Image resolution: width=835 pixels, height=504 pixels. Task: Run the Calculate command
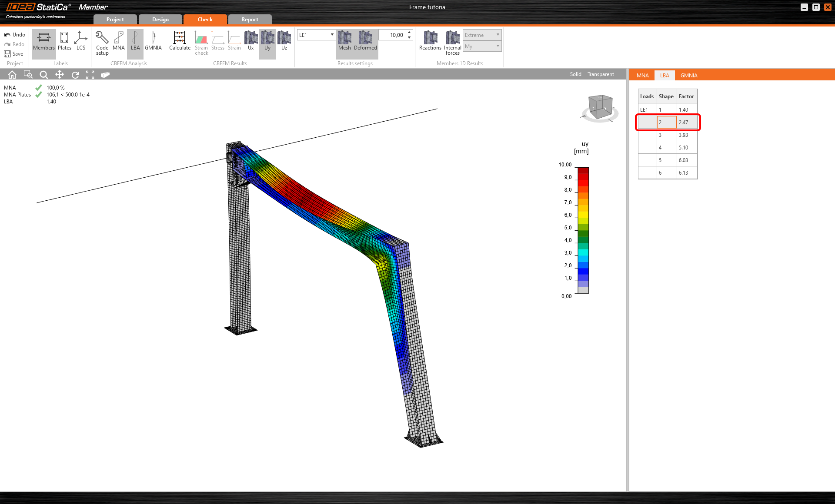tap(180, 41)
